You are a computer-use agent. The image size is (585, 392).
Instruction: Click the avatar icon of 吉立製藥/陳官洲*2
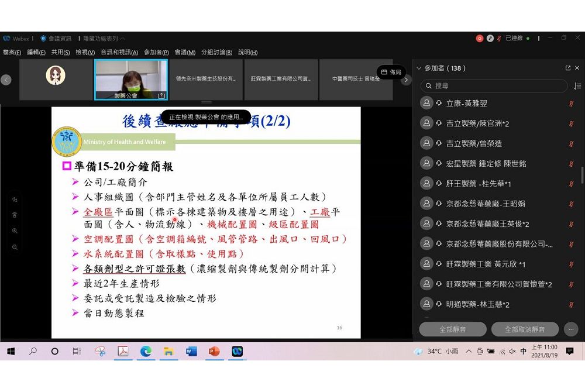(x=426, y=123)
